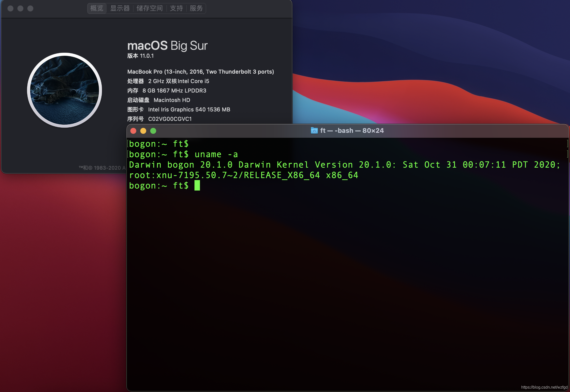Open the 显示器 tab
The height and width of the screenshot is (392, 570).
point(120,8)
